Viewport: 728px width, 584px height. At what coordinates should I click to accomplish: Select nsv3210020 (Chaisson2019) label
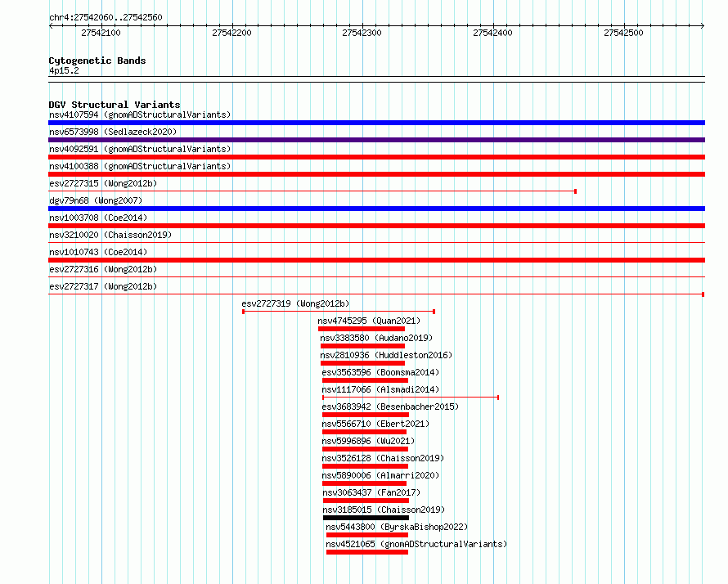tap(110, 235)
